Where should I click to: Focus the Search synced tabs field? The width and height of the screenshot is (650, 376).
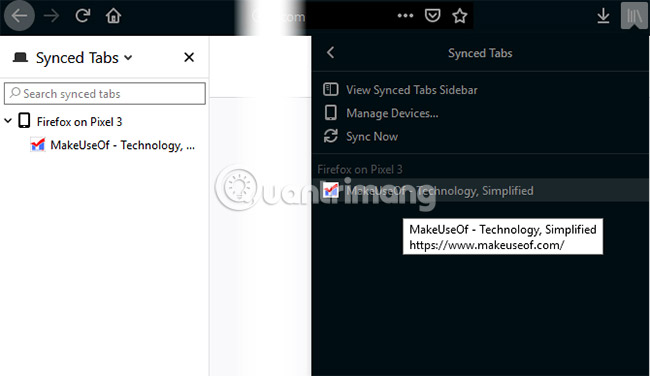[105, 93]
